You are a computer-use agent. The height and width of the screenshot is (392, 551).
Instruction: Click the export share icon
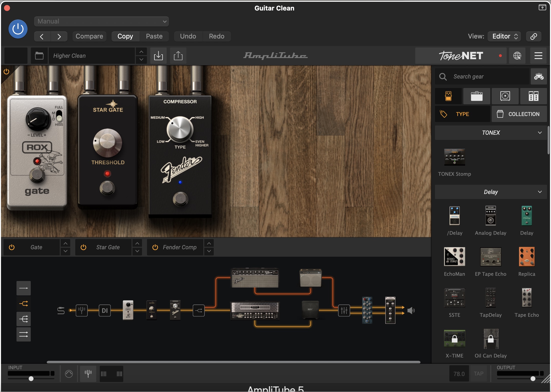point(178,56)
